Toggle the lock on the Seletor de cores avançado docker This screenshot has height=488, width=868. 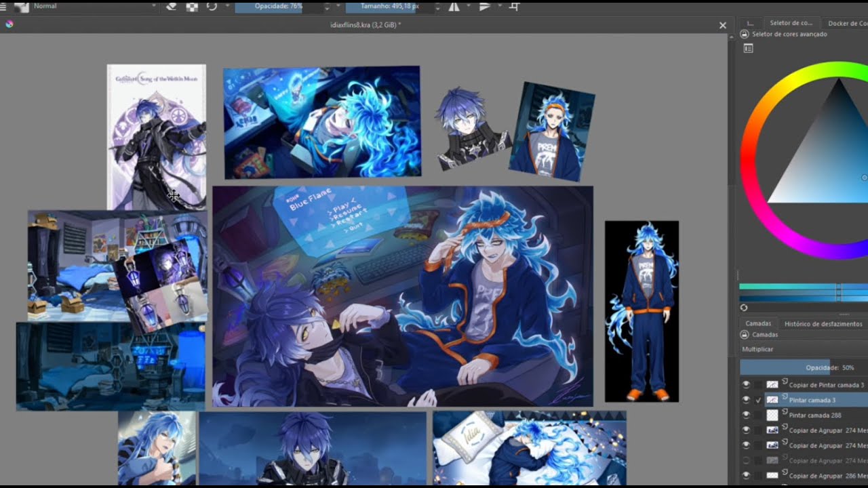[x=745, y=34]
